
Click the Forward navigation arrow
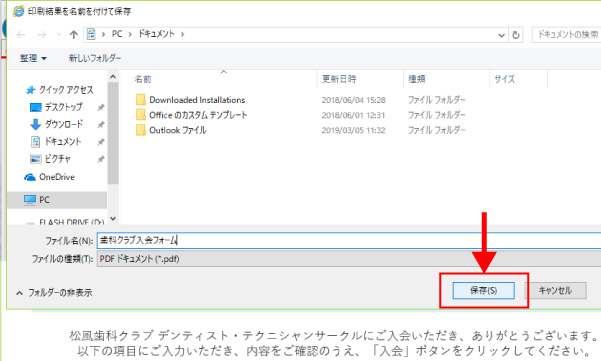coord(42,35)
